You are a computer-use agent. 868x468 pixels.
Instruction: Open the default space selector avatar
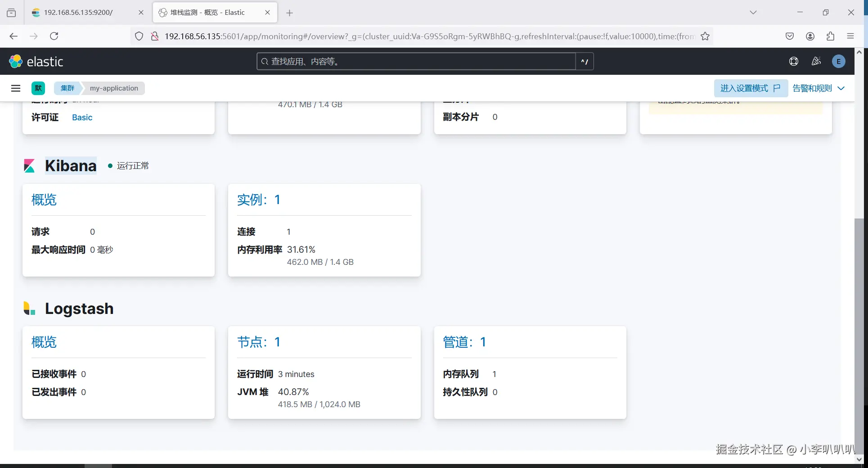coord(38,88)
